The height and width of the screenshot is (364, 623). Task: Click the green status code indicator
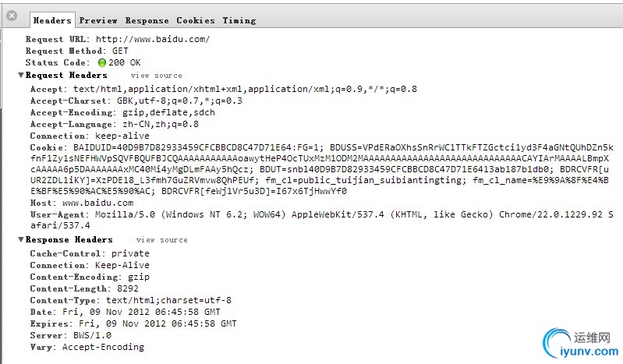coord(102,62)
